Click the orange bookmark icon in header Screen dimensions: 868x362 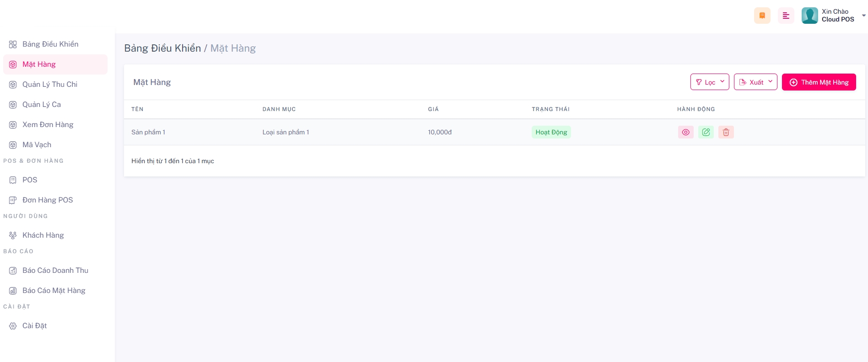coord(762,16)
